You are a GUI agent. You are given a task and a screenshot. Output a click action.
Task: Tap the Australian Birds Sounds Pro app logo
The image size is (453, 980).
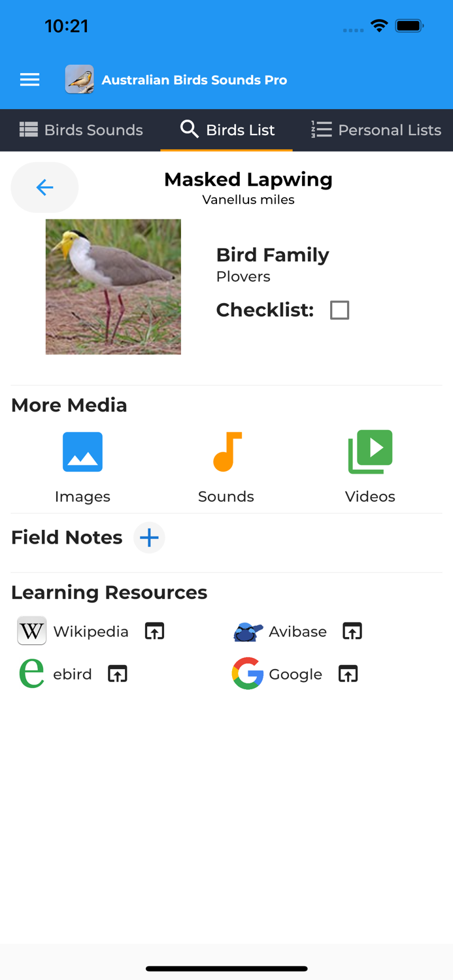(79, 79)
